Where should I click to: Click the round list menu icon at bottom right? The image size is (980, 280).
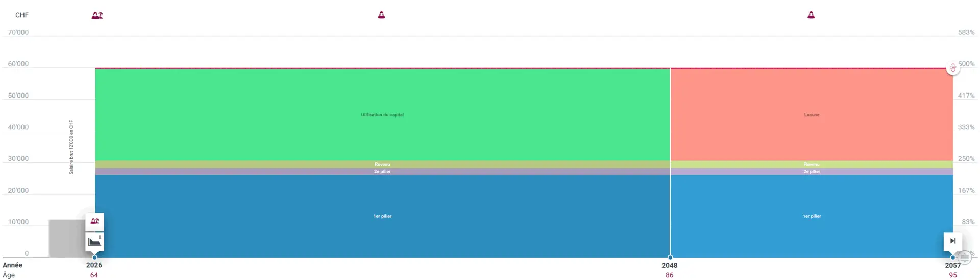pyautogui.click(x=964, y=258)
